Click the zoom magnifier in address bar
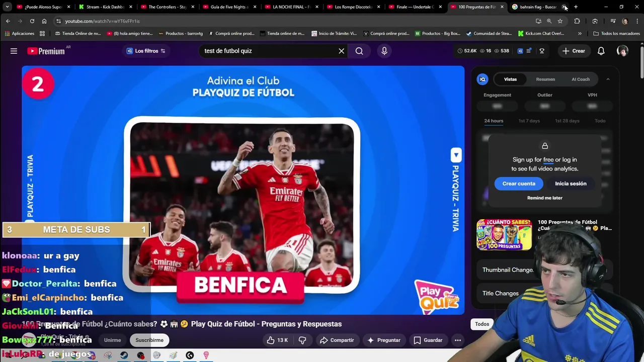Viewport: 644px width, 362px height. pyautogui.click(x=549, y=21)
